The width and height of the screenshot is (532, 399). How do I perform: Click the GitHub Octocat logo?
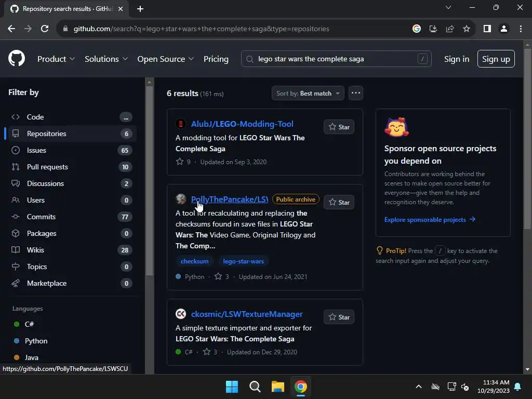coord(17,58)
